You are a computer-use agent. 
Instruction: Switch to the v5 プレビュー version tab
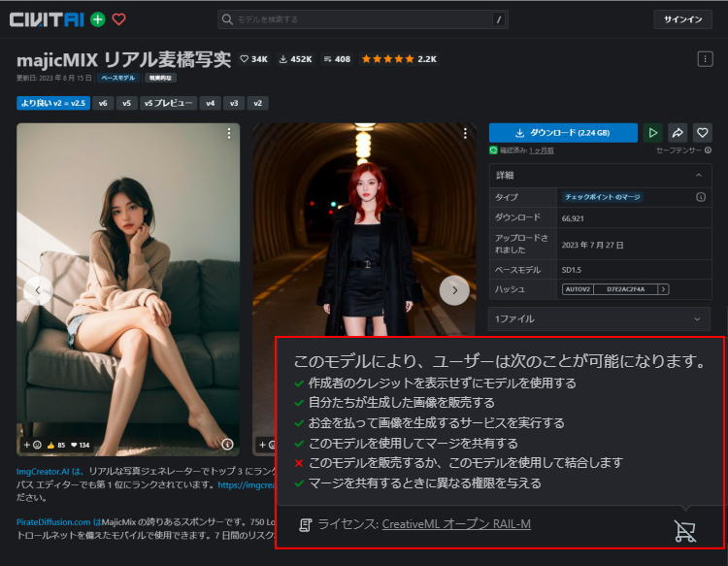tap(168, 103)
